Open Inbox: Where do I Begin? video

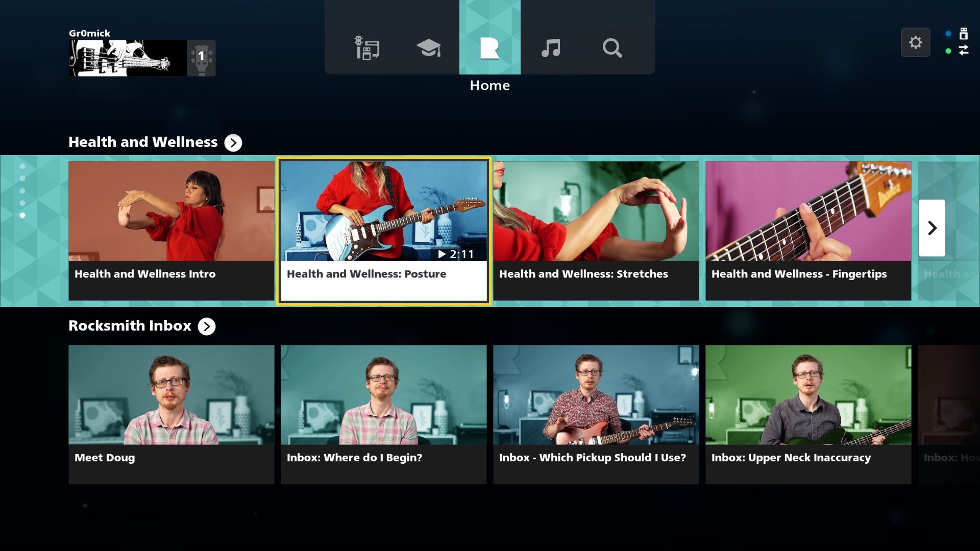click(384, 414)
